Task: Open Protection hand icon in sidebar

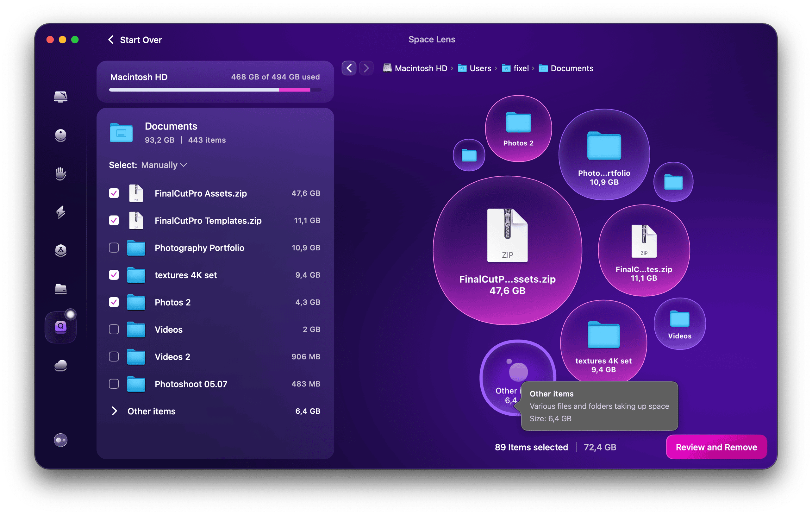Action: pos(61,174)
